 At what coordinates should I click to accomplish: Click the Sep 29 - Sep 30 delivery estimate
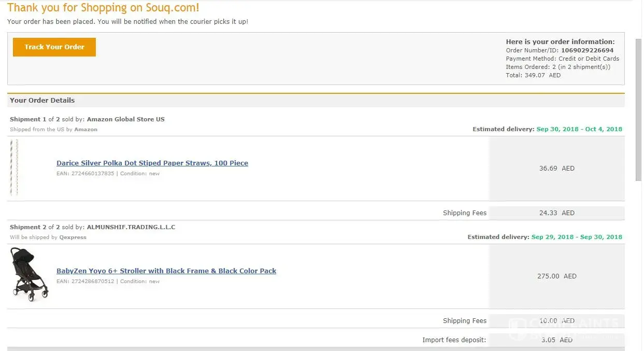pos(577,237)
